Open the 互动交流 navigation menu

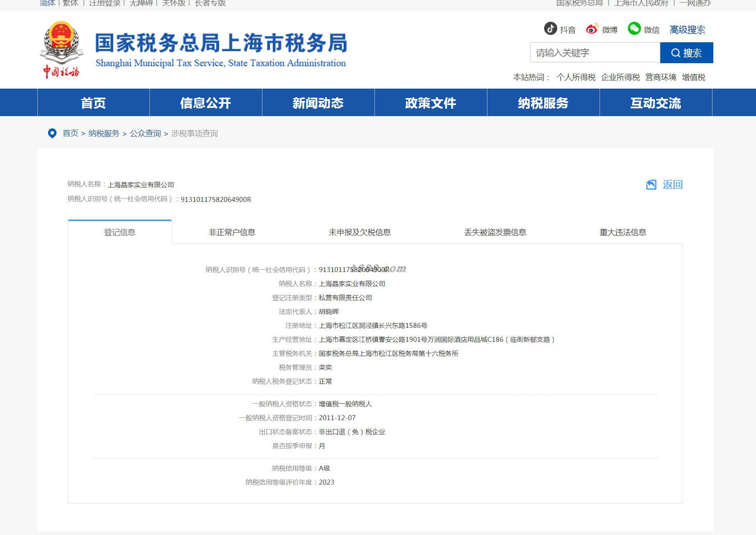656,103
